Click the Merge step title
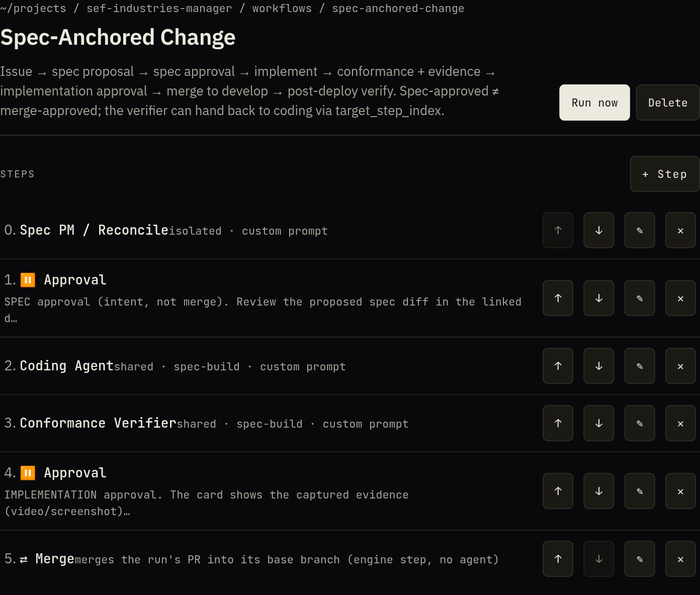Screen dimensions: 700x595 point(55,559)
